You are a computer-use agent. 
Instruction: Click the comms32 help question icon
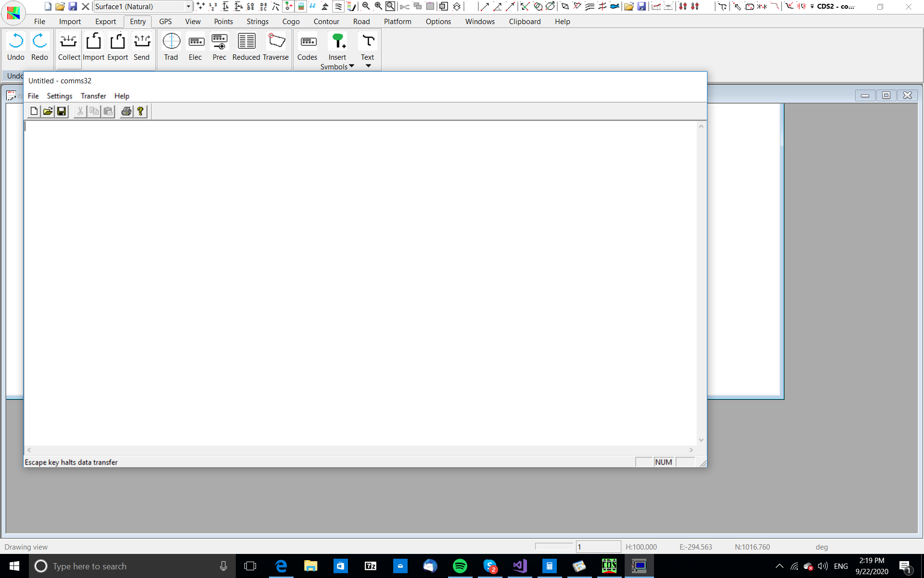pyautogui.click(x=140, y=111)
